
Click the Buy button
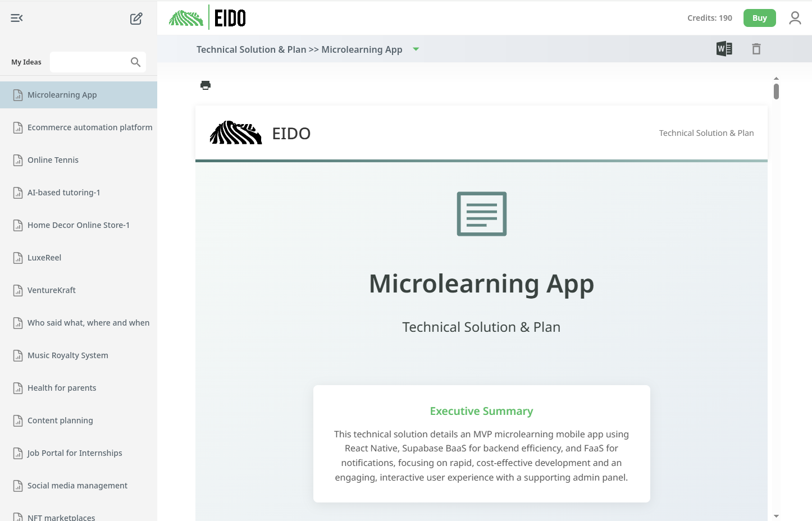click(759, 17)
